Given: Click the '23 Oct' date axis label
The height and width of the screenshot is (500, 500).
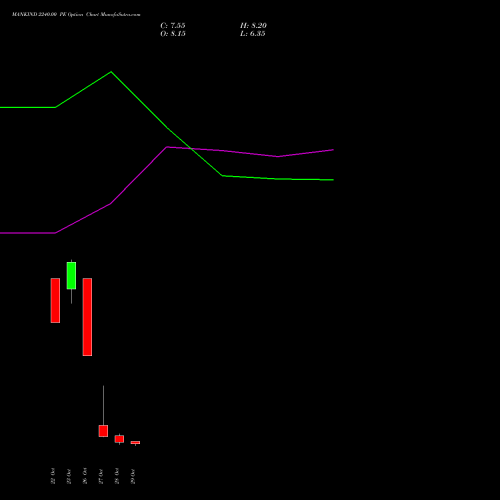Looking at the screenshot, I should [69, 476].
